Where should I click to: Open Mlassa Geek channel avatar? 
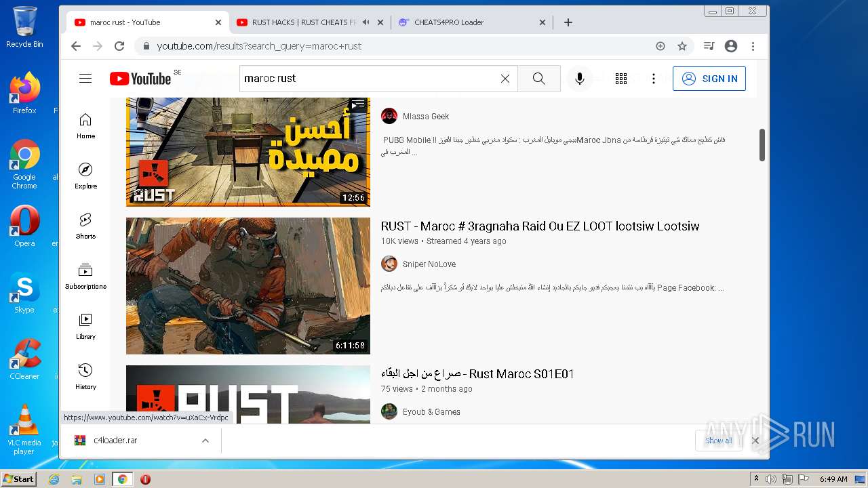[x=389, y=116]
